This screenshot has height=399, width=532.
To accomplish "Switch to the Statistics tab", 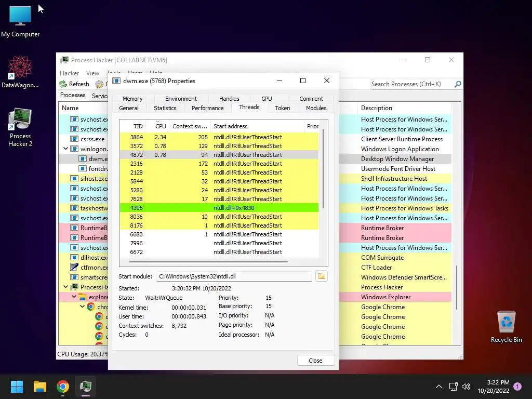I will [165, 108].
